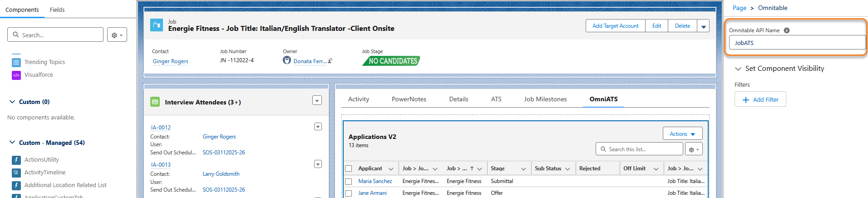Collapse the Custom - Managed (54) section
The image size is (868, 198).
(12, 143)
